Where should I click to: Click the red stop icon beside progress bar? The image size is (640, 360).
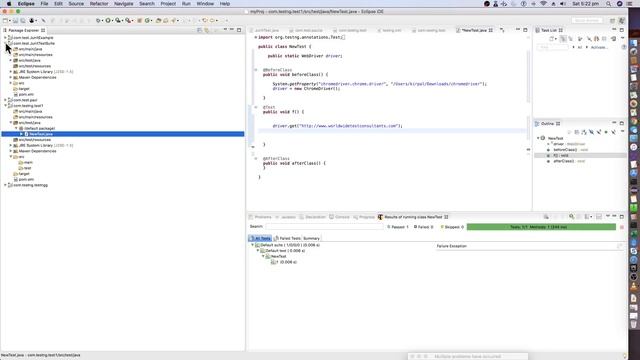(x=622, y=227)
